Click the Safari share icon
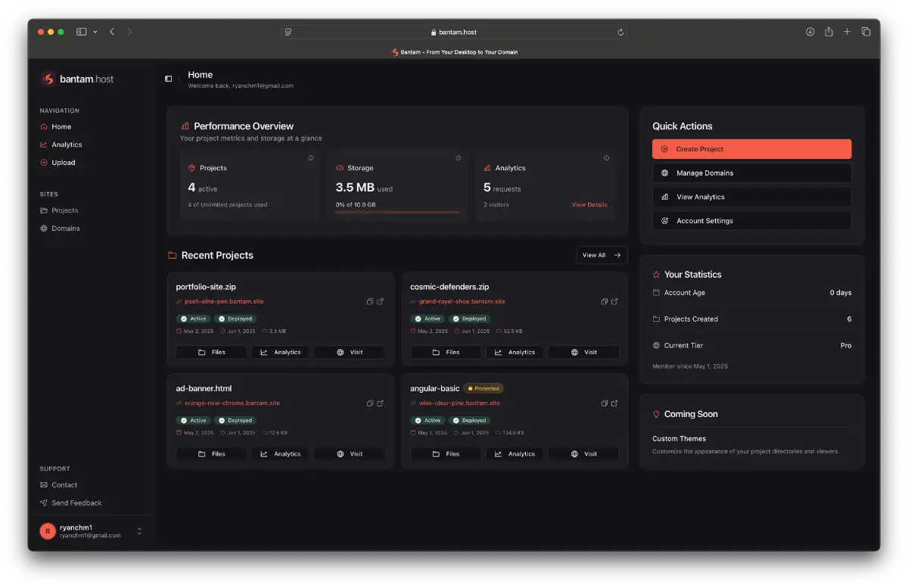The height and width of the screenshot is (588, 908). [x=829, y=32]
